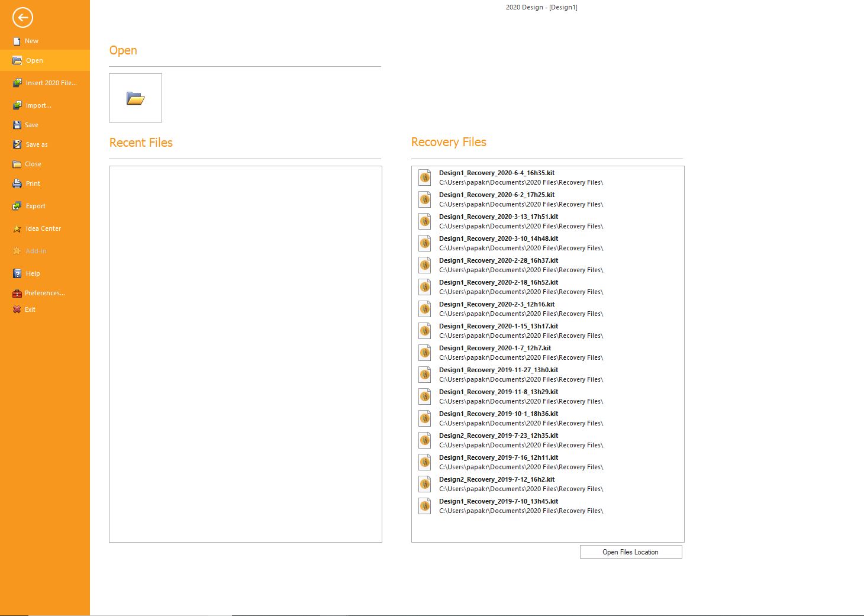Screen dimensions: 864x616
Task: Open Design1_Recovery_2019-7-10_13h45.kit at list bottom
Action: [498, 502]
